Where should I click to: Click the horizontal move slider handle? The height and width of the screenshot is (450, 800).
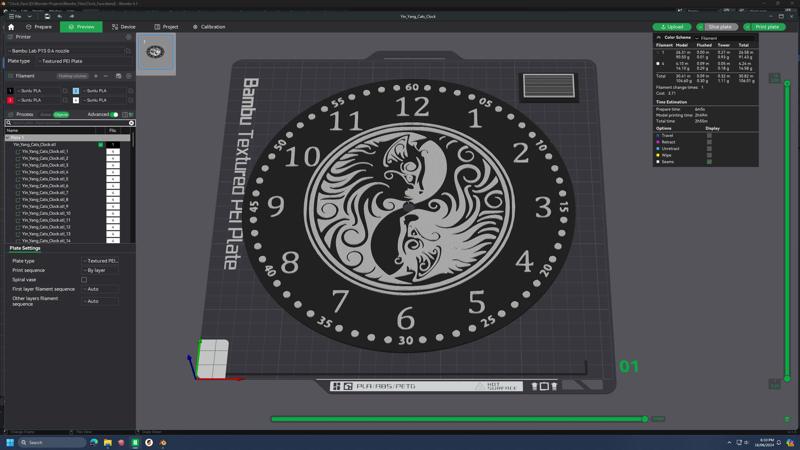coord(645,419)
